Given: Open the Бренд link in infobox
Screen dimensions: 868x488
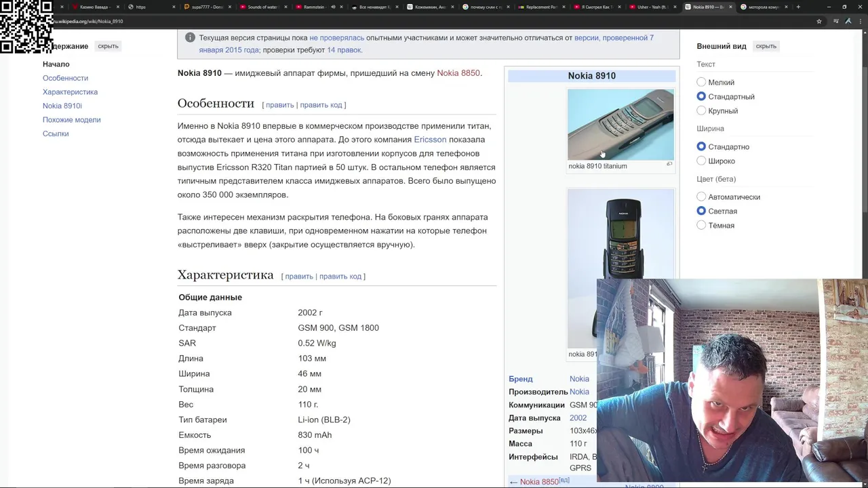Looking at the screenshot, I should pyautogui.click(x=521, y=379).
